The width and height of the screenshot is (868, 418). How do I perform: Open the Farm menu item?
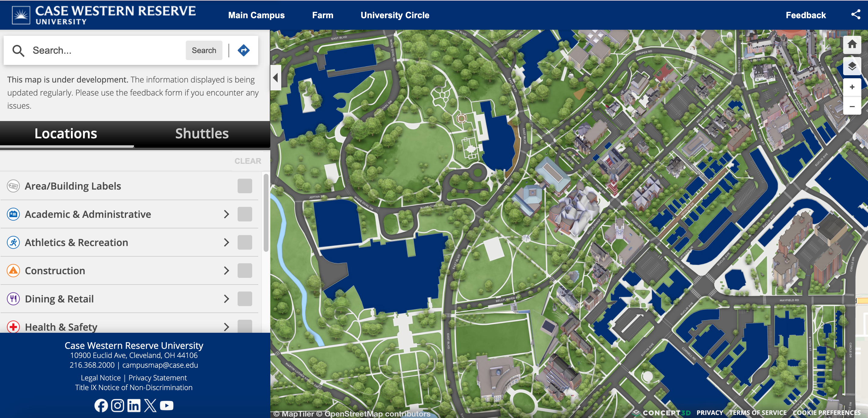click(x=322, y=15)
